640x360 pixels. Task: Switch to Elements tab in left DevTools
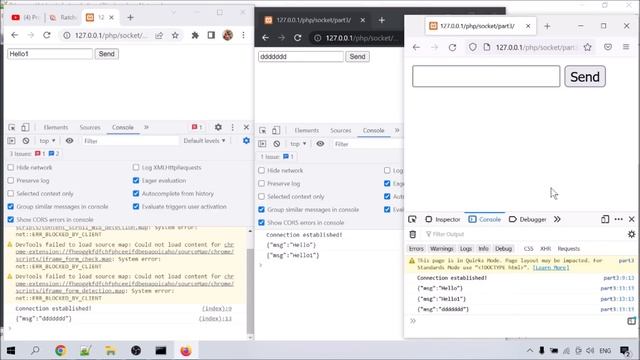tap(56, 127)
